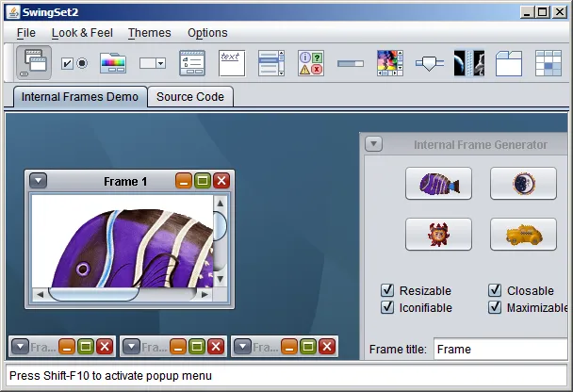Open Internal Frame Generator system menu arrow
The height and width of the screenshot is (392, 573).
click(373, 144)
